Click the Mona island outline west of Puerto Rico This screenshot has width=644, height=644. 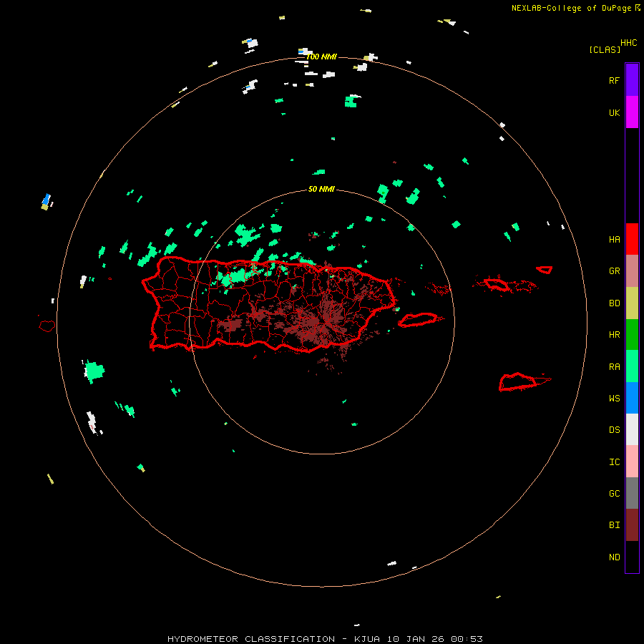pyautogui.click(x=47, y=326)
